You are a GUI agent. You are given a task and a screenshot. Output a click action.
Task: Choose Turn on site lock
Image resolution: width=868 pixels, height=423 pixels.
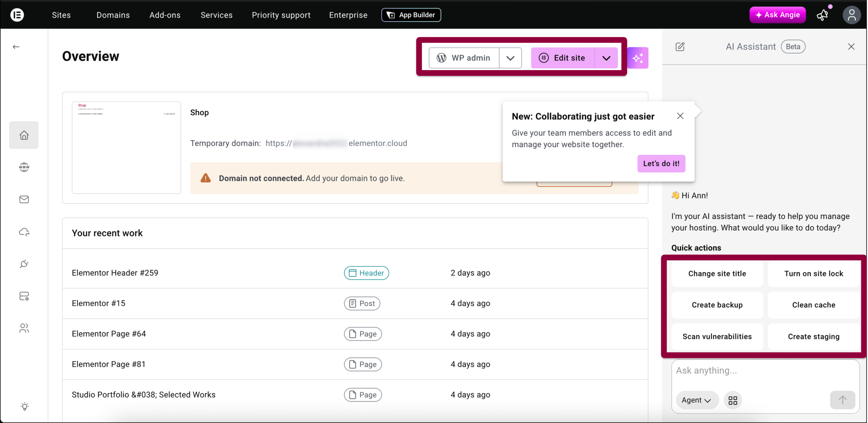[x=813, y=274]
